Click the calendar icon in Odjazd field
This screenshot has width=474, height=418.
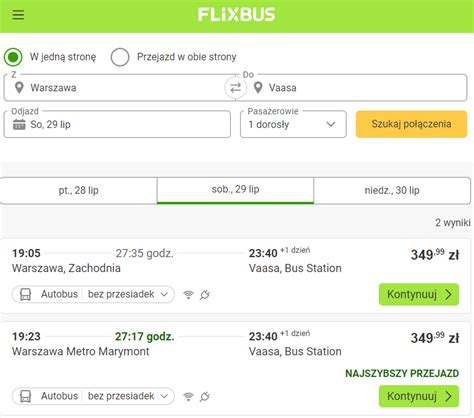click(x=19, y=124)
